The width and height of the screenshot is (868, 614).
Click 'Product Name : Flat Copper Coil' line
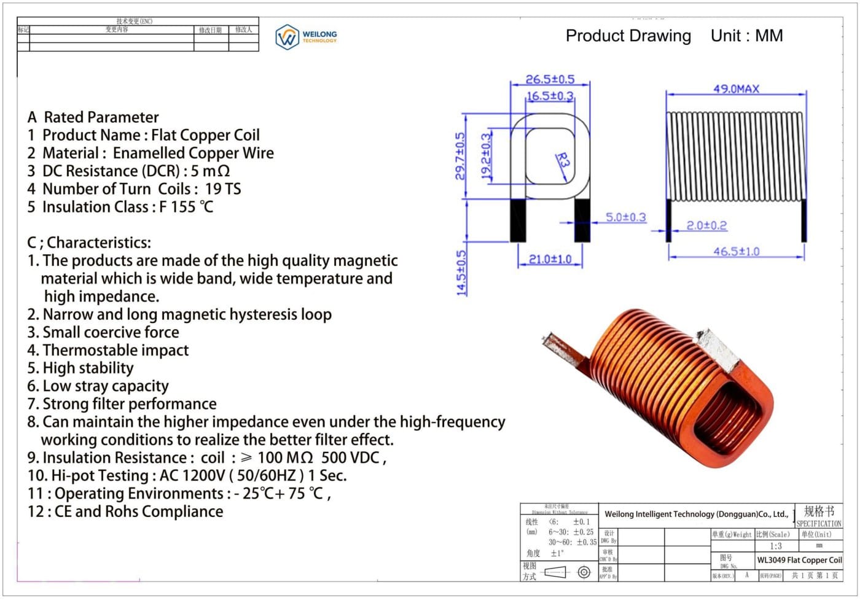click(x=143, y=135)
